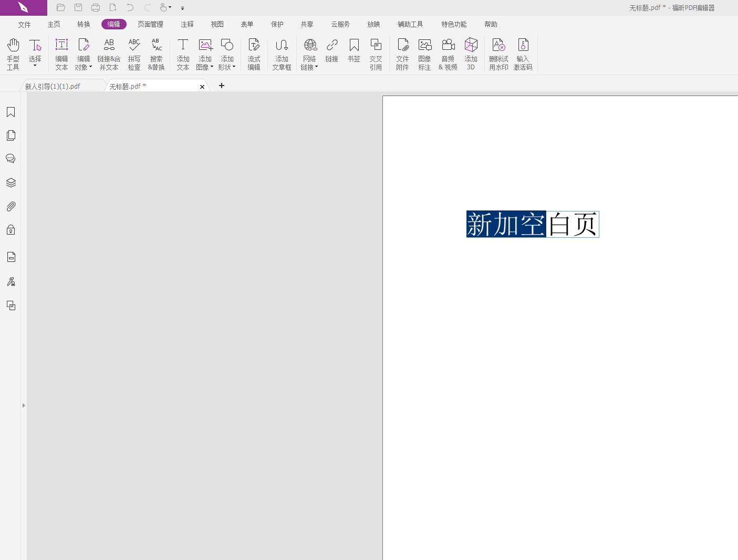Expand the 添加图像 dropdown
The height and width of the screenshot is (560, 738).
pyautogui.click(x=212, y=67)
